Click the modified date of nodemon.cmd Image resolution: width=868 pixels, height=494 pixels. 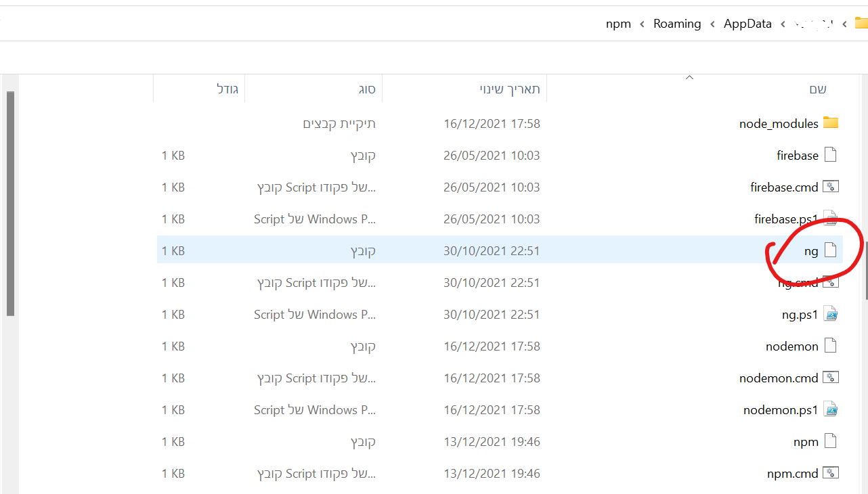tap(492, 378)
